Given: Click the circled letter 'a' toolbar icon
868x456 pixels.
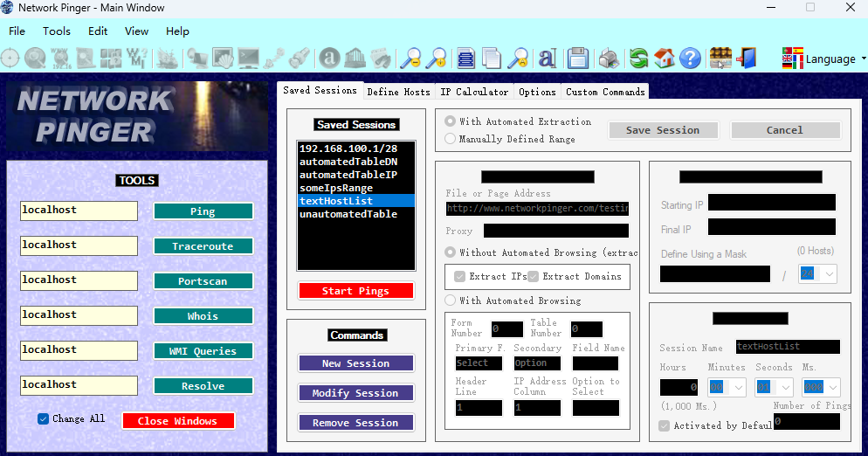Looking at the screenshot, I should click(329, 59).
